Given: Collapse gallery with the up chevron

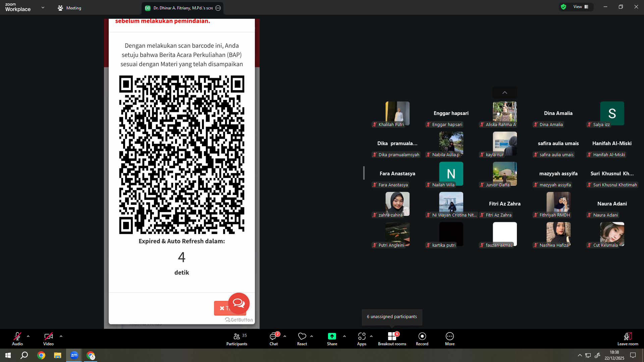Looking at the screenshot, I should coord(505,93).
